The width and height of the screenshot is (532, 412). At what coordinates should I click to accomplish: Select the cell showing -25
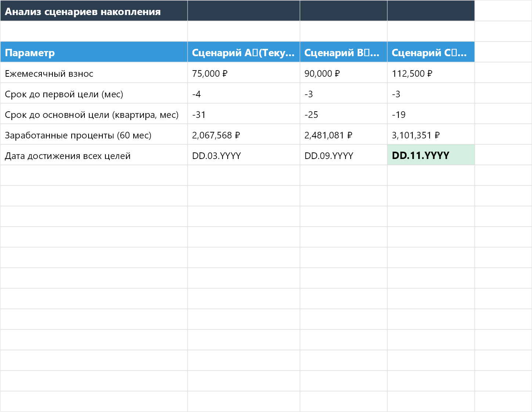coord(343,115)
